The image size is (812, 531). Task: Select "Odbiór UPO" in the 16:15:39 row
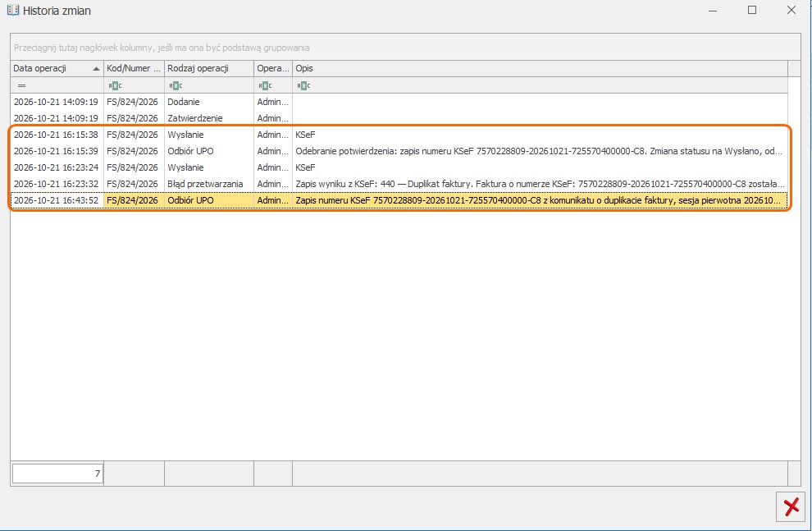[x=209, y=151]
